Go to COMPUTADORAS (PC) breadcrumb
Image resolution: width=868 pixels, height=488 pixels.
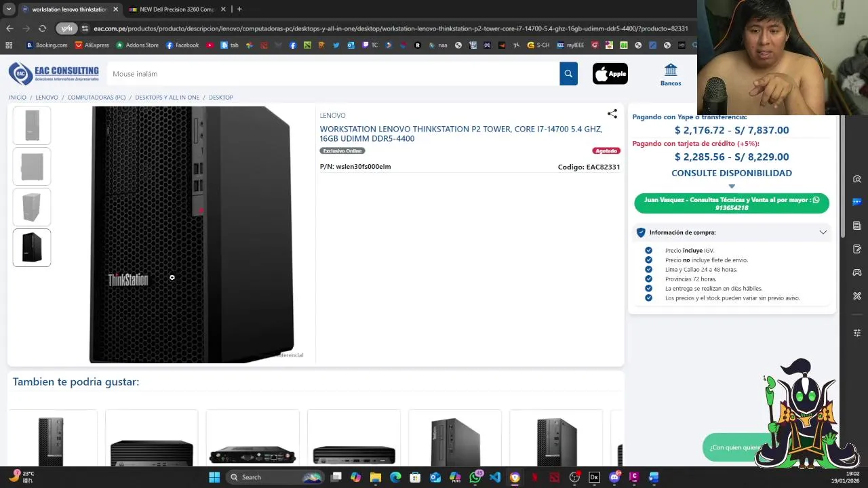pos(96,98)
